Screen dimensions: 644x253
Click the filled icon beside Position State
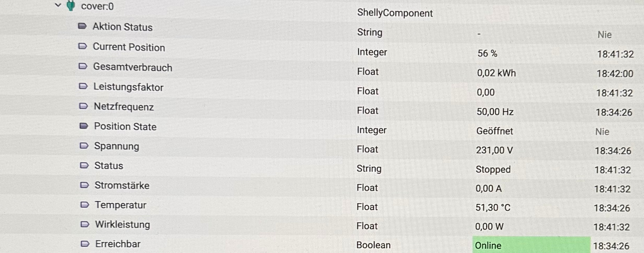(84, 126)
